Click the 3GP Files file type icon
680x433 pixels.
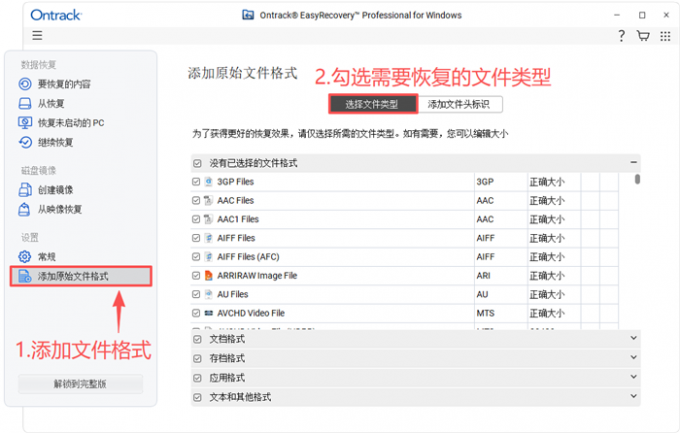209,181
